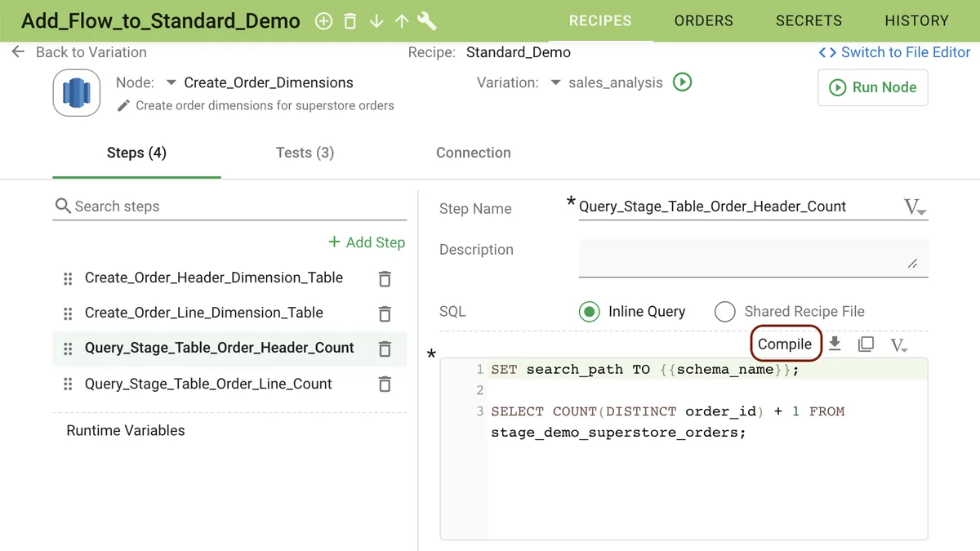
Task: Click the add (plus circle) icon in header
Action: point(323,21)
